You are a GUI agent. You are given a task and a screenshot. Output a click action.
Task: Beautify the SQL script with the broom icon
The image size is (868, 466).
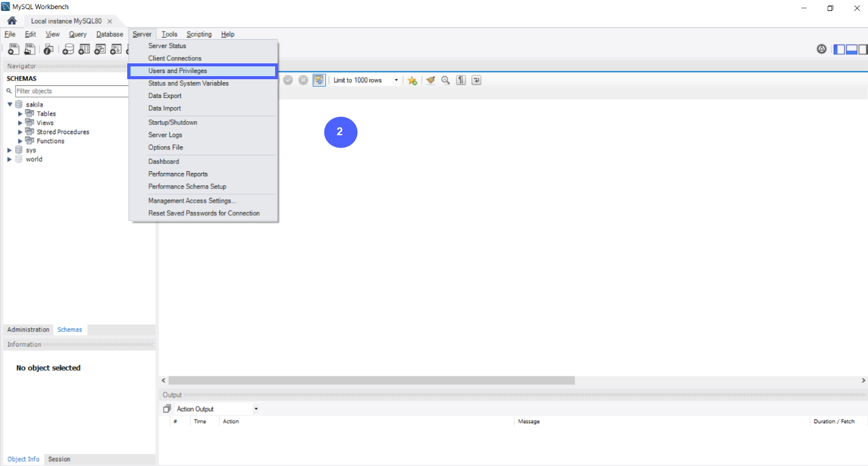(431, 80)
